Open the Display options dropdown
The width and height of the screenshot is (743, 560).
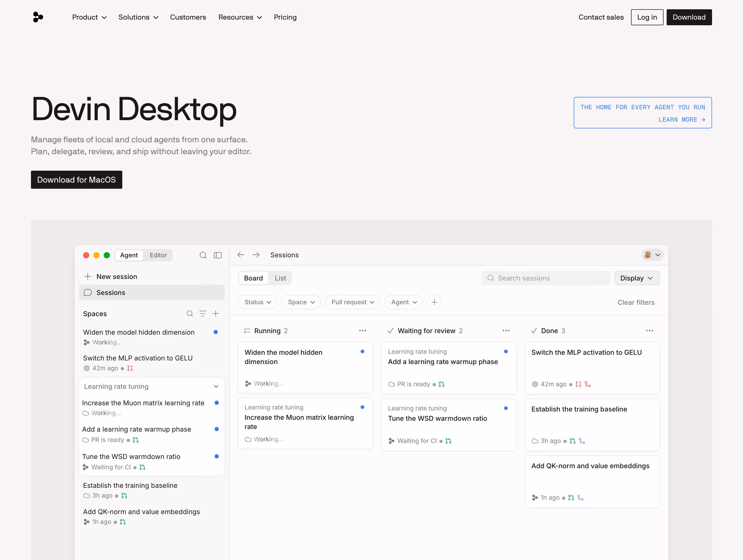637,278
